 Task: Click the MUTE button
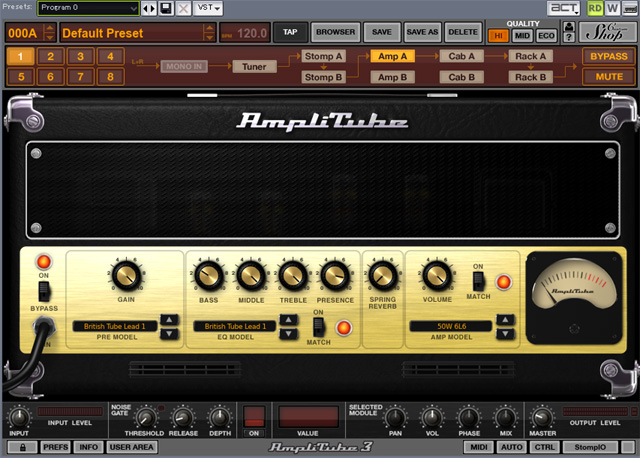[x=609, y=77]
